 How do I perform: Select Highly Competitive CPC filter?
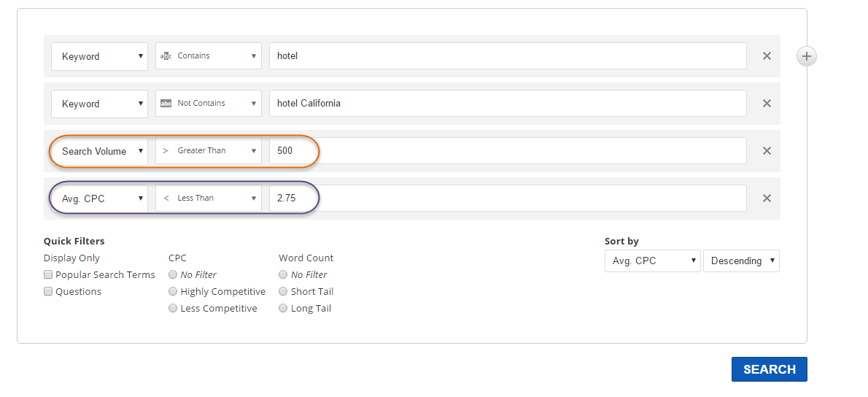[173, 292]
